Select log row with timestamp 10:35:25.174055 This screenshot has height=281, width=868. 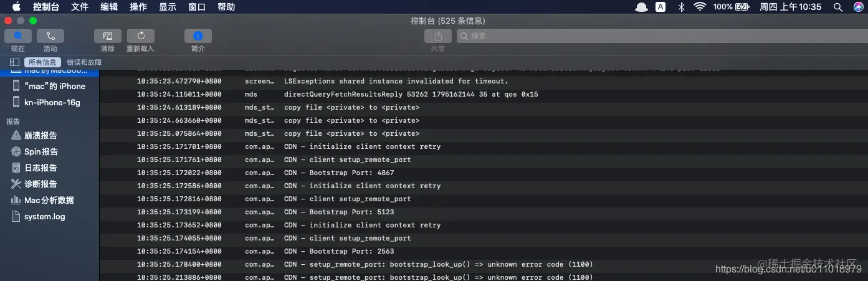point(484,238)
